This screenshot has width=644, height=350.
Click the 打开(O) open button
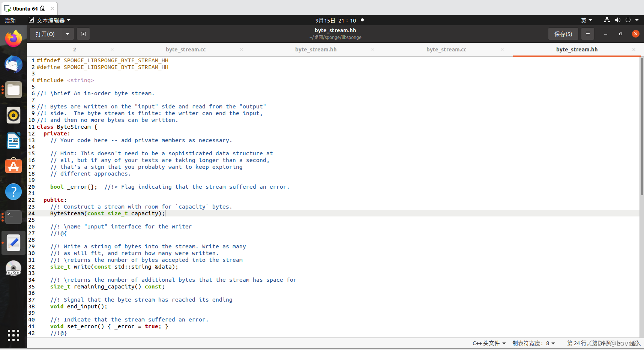[45, 34]
